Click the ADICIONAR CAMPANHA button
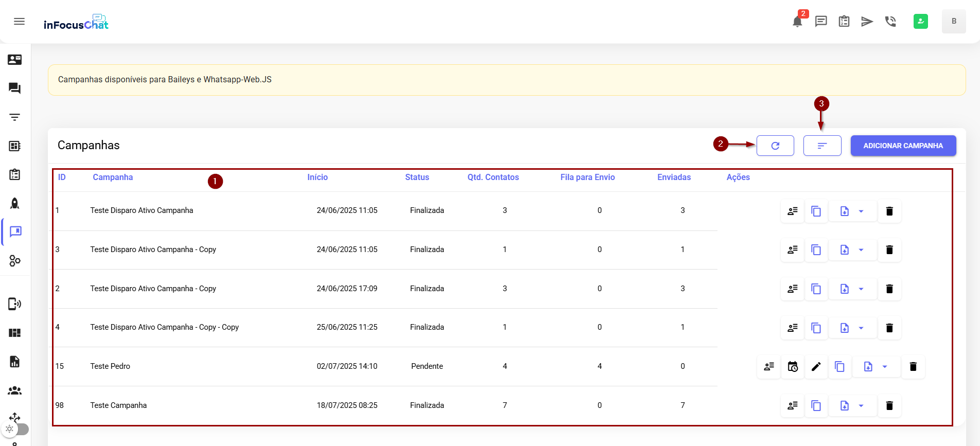Screen dimensions: 980x446 click(x=903, y=146)
